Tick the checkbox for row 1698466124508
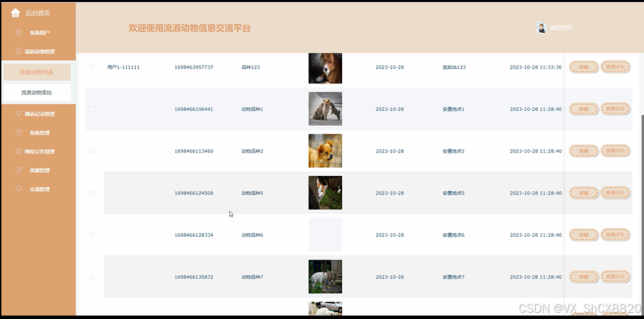The width and height of the screenshot is (644, 319). (x=92, y=193)
